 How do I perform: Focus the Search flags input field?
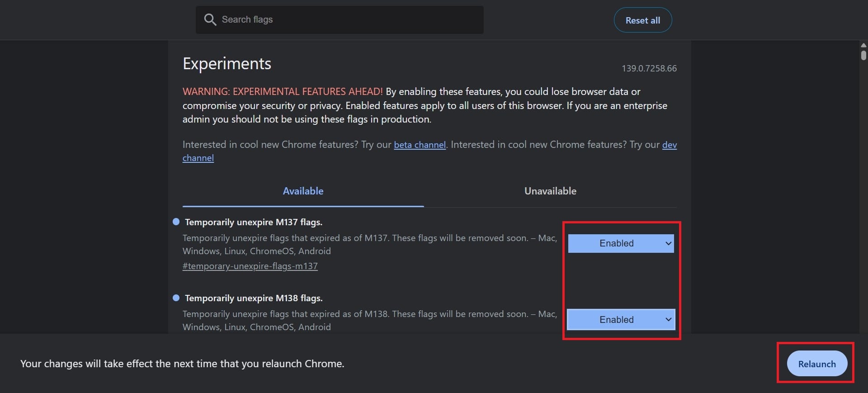(x=340, y=19)
